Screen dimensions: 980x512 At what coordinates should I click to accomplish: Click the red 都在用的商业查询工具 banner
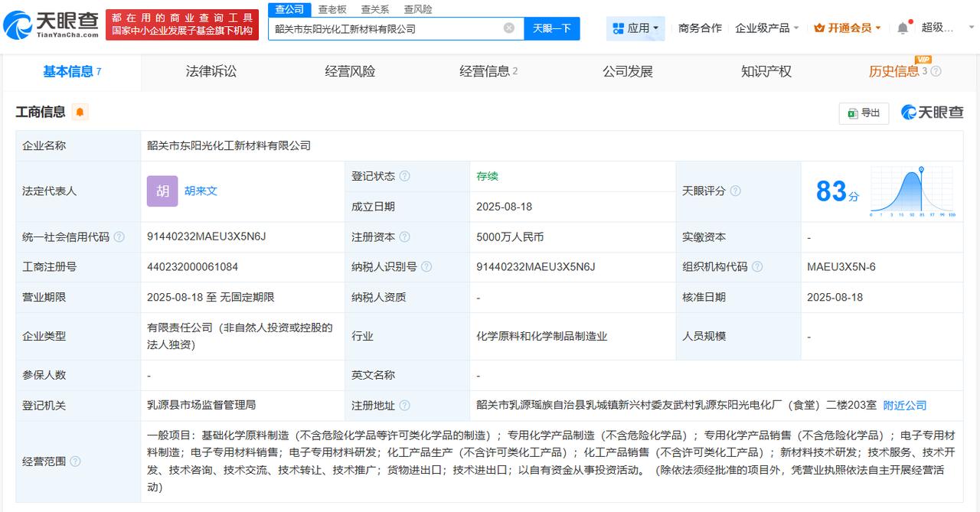(x=183, y=24)
